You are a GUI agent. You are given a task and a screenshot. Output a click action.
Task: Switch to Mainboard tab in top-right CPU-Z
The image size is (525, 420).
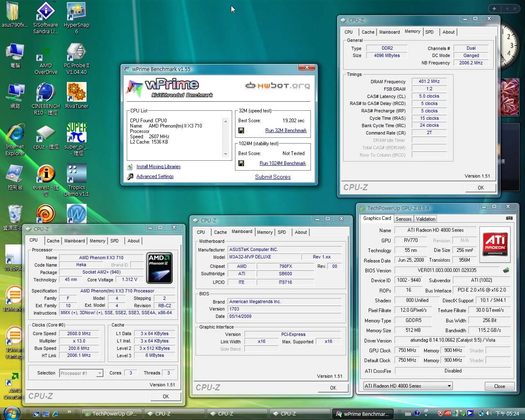[390, 32]
